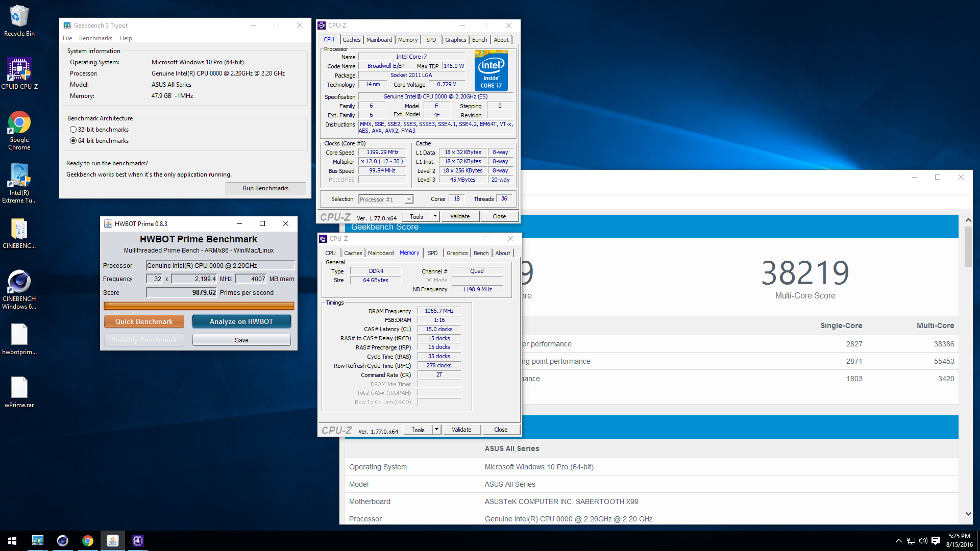Open Bench tab in top CPU-Z
The width and height of the screenshot is (980, 551).
pyautogui.click(x=479, y=40)
